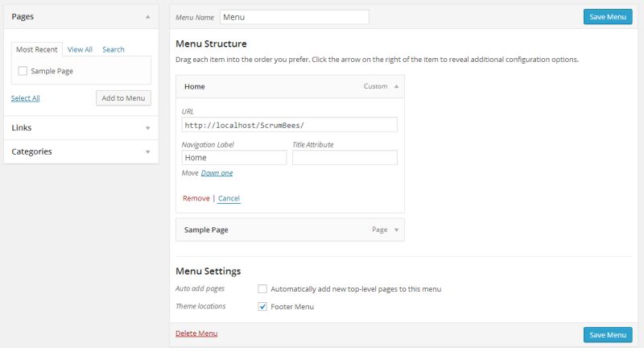Switch to the View All tab
Image resolution: width=644 pixels, height=348 pixels.
80,49
